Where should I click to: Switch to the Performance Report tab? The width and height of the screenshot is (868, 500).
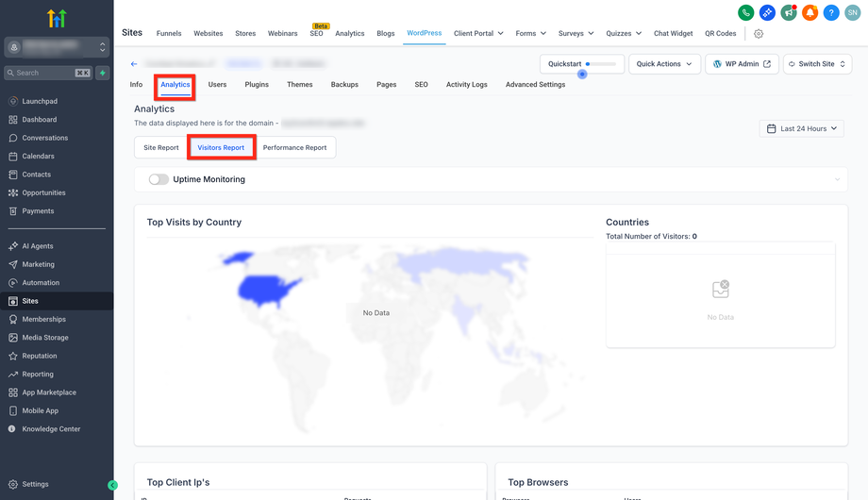tap(294, 147)
